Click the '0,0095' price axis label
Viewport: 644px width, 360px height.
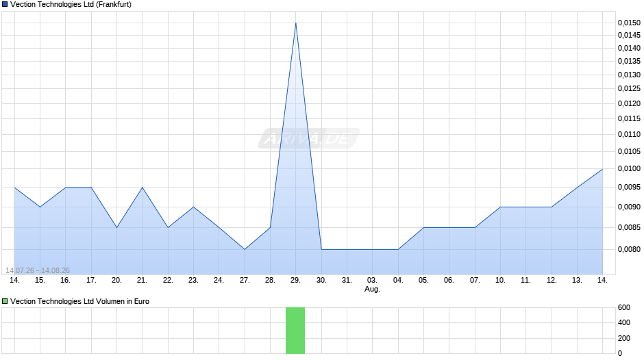click(629, 187)
